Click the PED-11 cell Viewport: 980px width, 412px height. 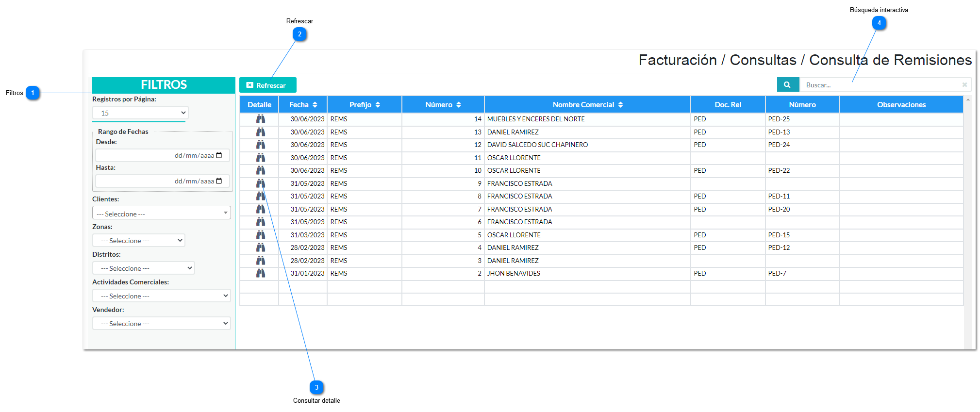(802, 196)
